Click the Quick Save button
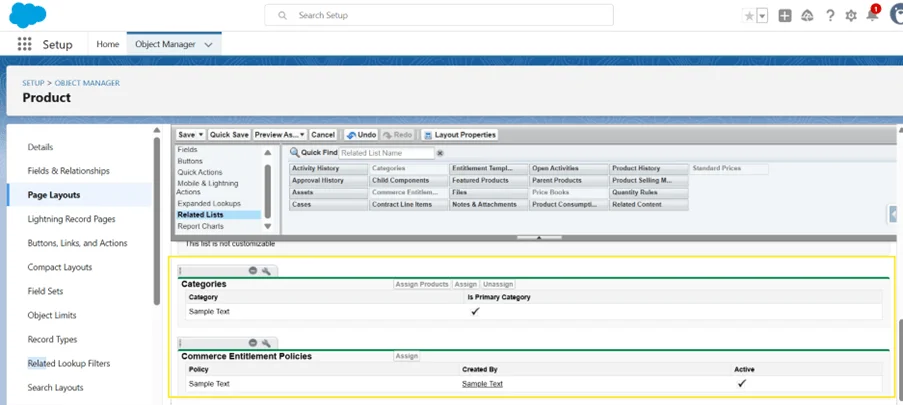 coord(229,134)
